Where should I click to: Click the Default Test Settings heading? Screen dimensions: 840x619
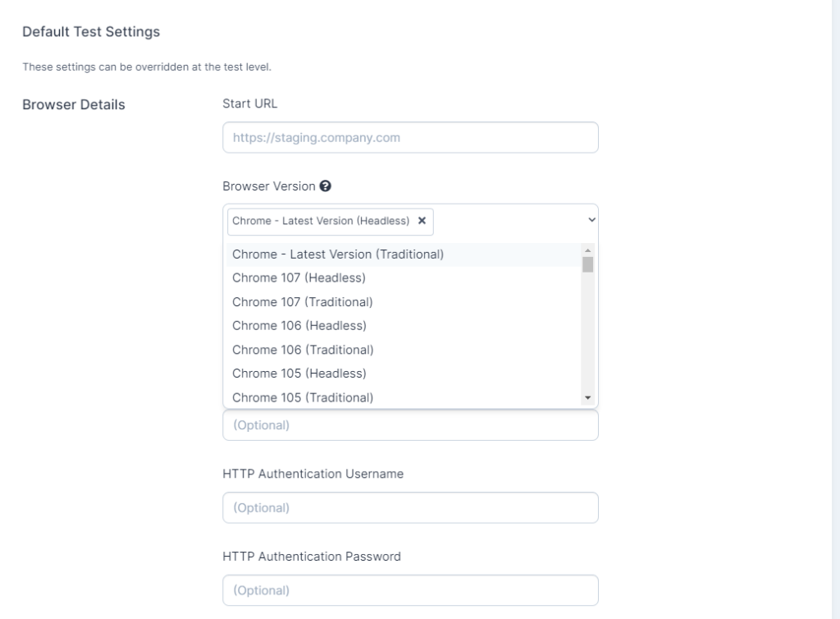pos(91,32)
